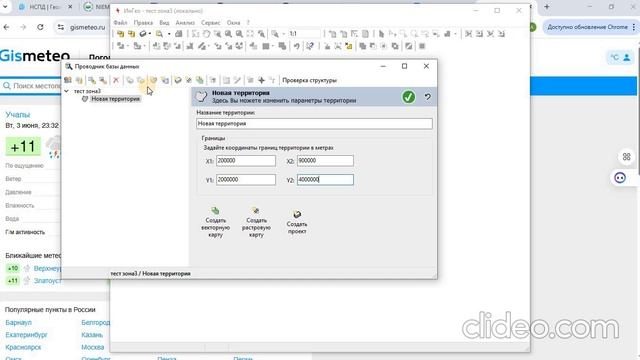This screenshot has width=640, height=360.
Task: Open the Сервис menu
Action: coord(211,23)
